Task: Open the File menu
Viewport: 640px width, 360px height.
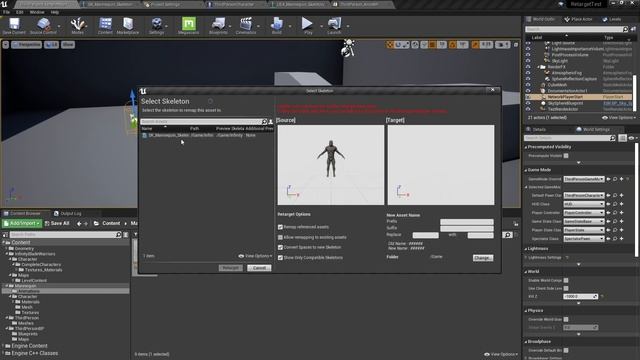Action: pos(7,12)
